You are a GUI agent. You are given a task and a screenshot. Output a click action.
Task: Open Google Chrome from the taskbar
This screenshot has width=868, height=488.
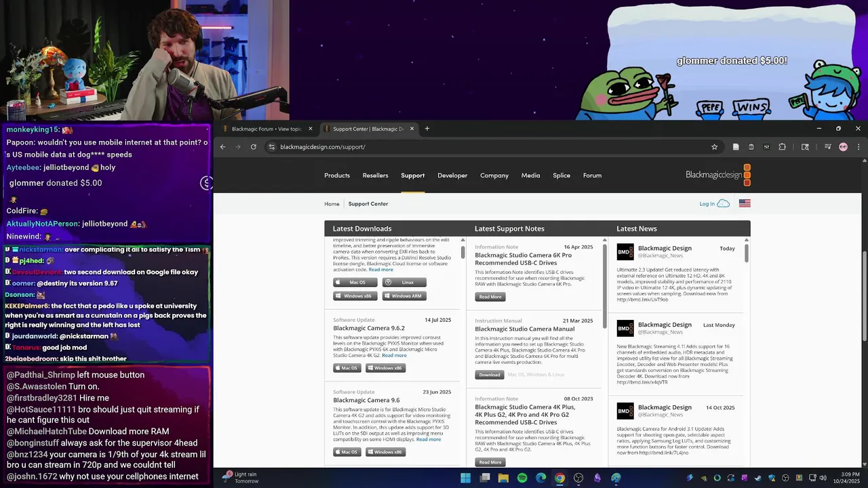pos(559,478)
